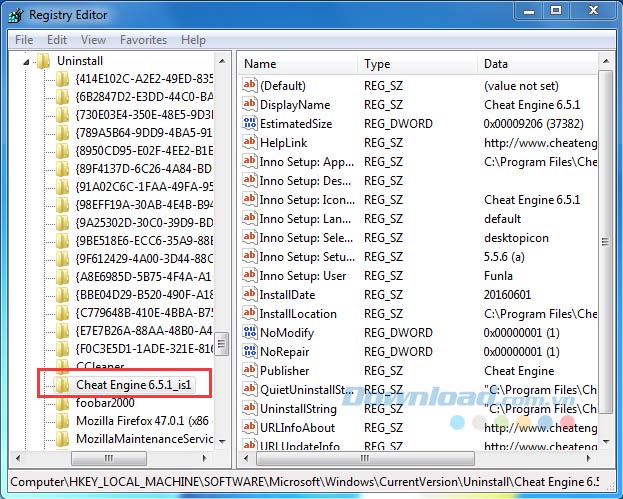The height and width of the screenshot is (499, 623).
Task: Click tree pane horizontal scrollbar right arrow
Action: 205,458
